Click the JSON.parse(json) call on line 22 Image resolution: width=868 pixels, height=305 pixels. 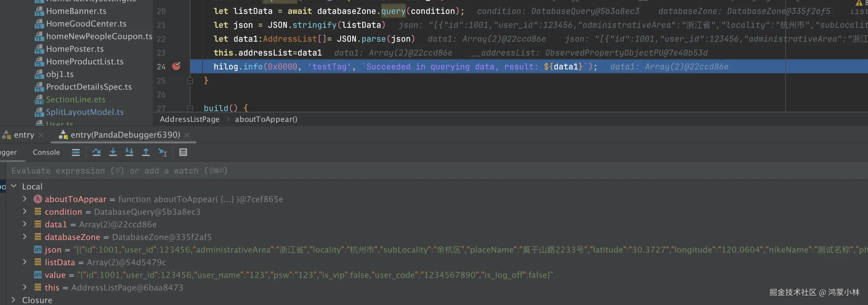376,39
